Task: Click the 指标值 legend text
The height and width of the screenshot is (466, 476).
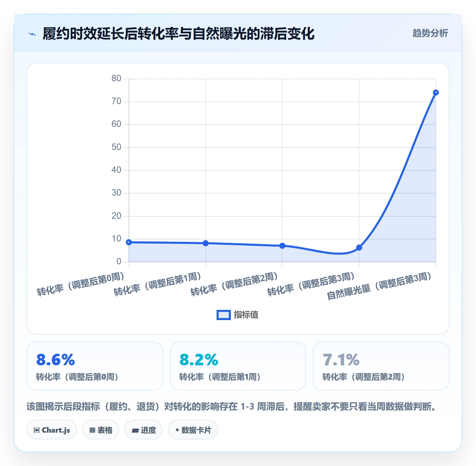Action: pyautogui.click(x=246, y=315)
